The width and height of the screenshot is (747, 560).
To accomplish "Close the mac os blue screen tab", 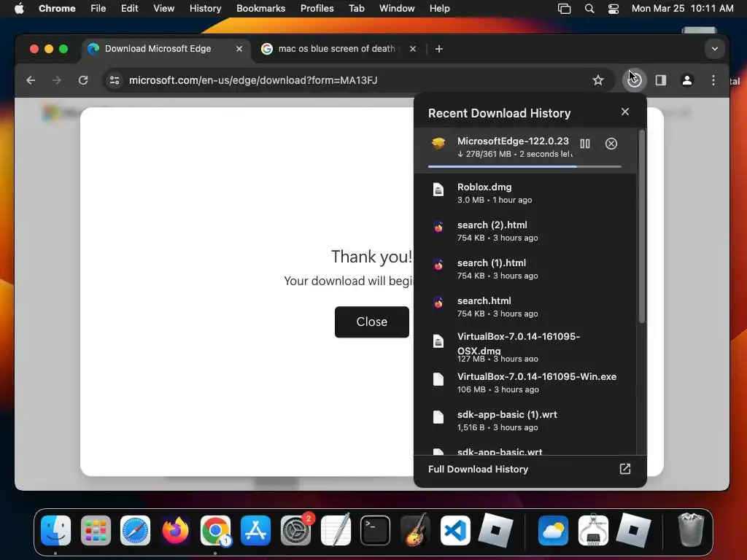I will click(413, 49).
